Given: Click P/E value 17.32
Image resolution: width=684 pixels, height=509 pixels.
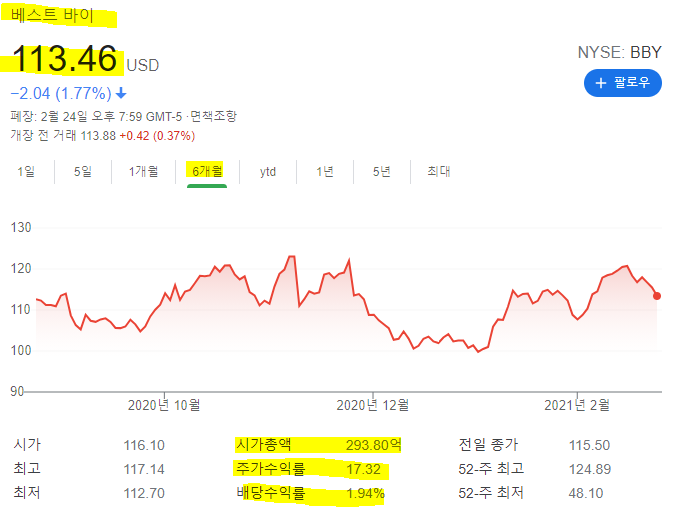Looking at the screenshot, I should tap(363, 469).
